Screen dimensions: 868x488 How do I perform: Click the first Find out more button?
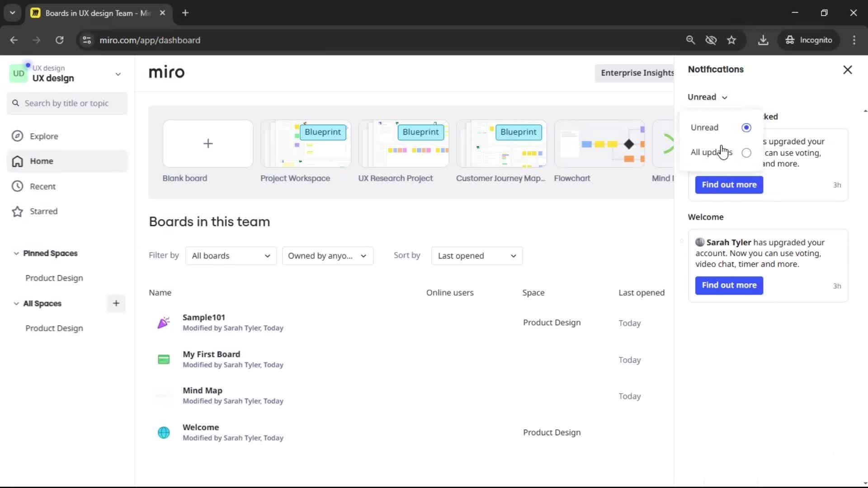(x=729, y=185)
